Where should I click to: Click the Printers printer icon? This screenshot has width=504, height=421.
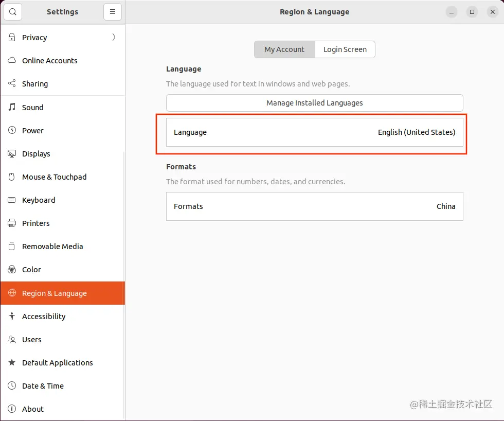pyautogui.click(x=12, y=223)
